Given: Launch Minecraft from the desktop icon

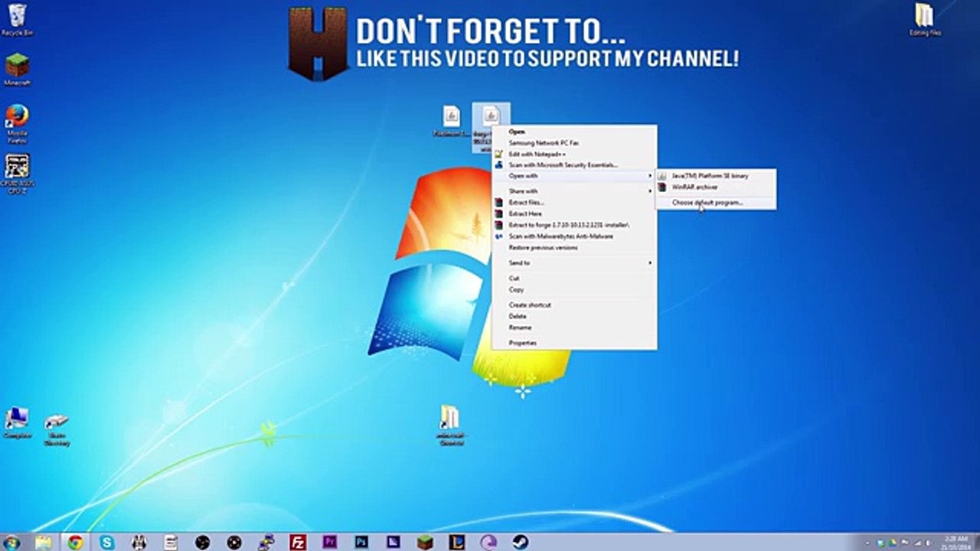Looking at the screenshot, I should pos(17,70).
